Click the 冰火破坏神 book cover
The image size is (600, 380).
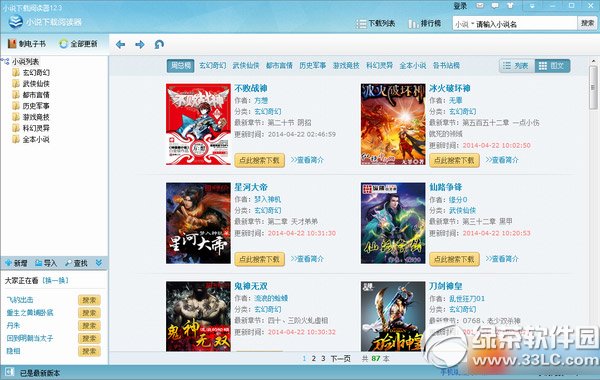pyautogui.click(x=393, y=124)
